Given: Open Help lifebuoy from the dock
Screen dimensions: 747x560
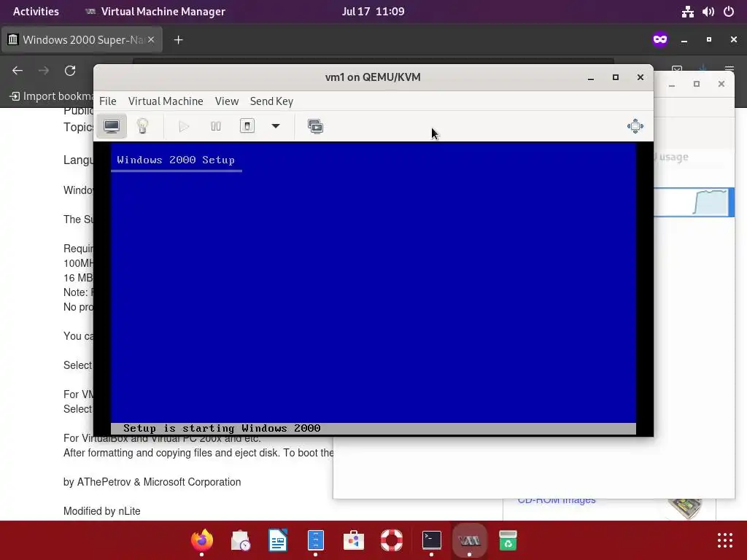Looking at the screenshot, I should tap(392, 540).
